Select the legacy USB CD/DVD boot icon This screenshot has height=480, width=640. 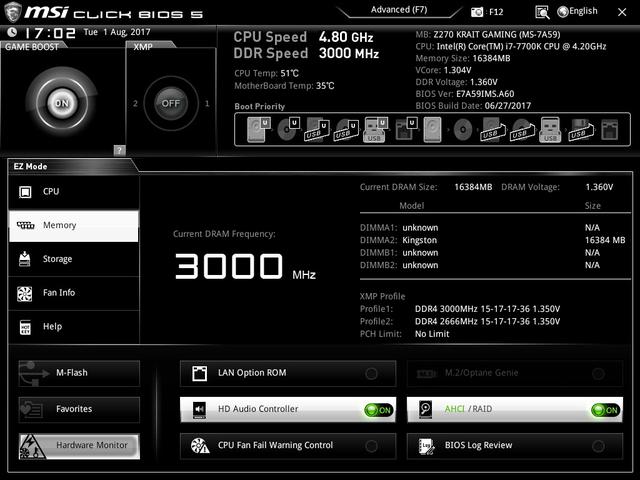coord(521,129)
